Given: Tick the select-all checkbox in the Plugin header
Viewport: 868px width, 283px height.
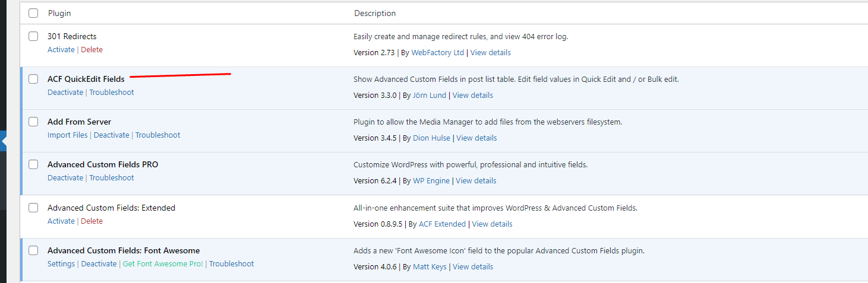Looking at the screenshot, I should 33,13.
